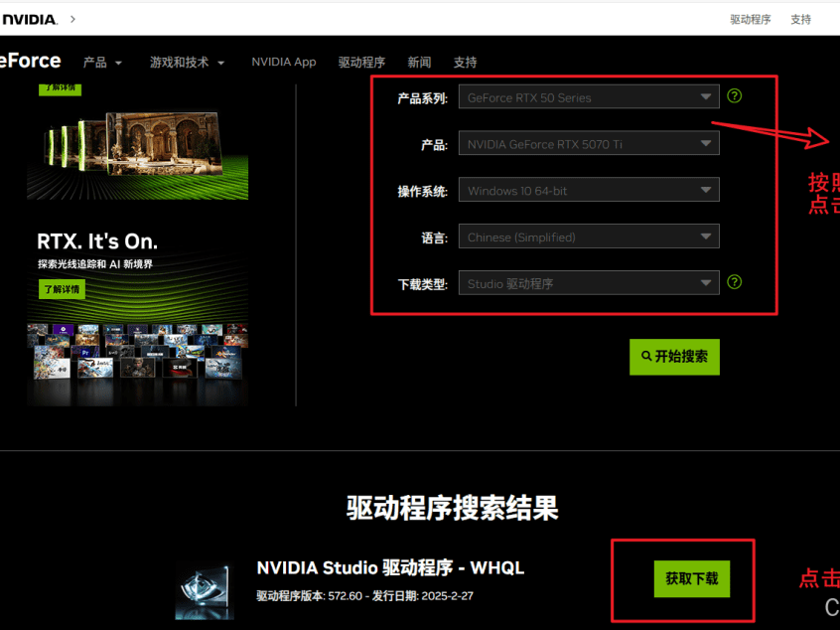This screenshot has height=630, width=840.
Task: Open help icon next to 下载类型
Action: [x=734, y=282]
